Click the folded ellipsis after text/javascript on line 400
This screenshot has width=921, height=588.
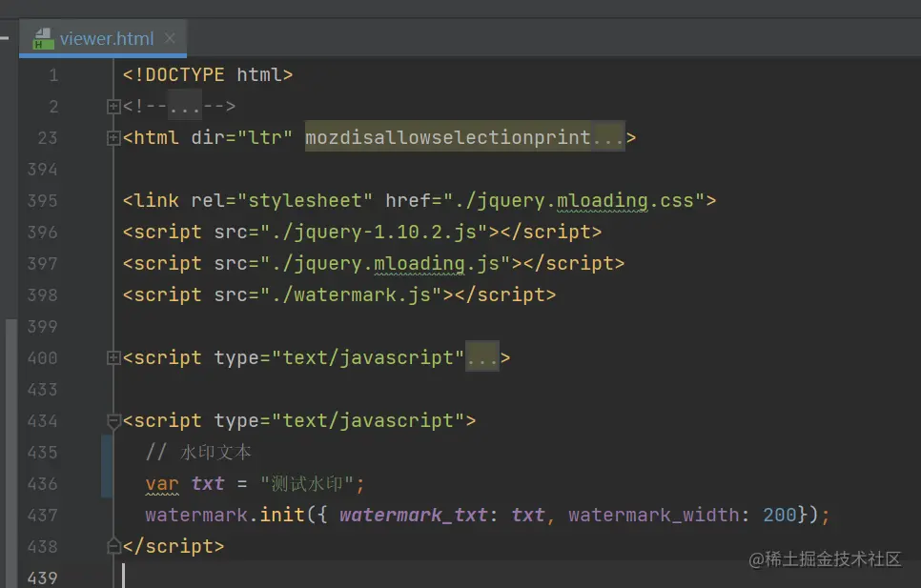click(482, 358)
